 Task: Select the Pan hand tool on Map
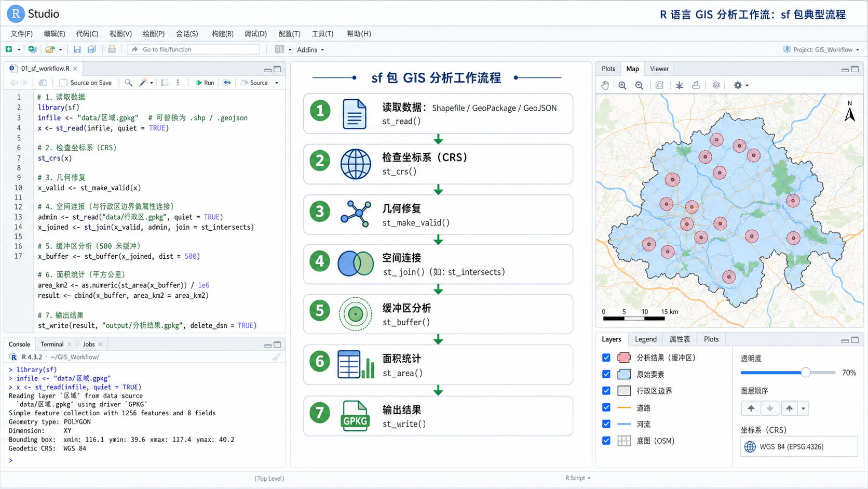click(605, 85)
